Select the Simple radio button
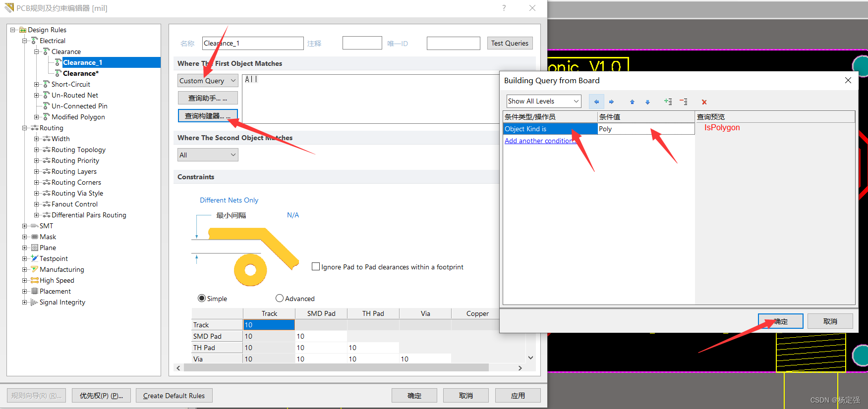 coord(202,298)
